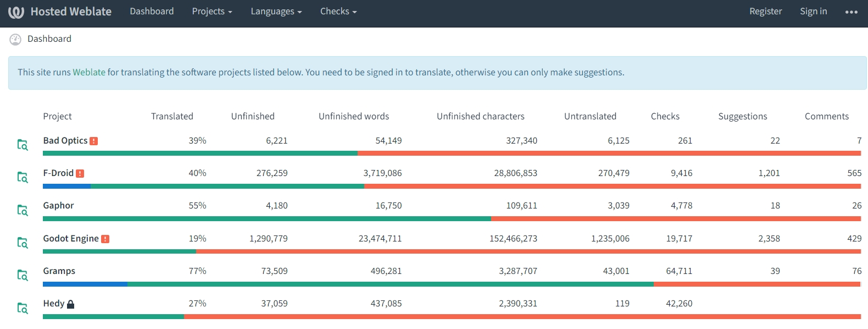
Task: Open the Gramps project
Action: coord(59,271)
